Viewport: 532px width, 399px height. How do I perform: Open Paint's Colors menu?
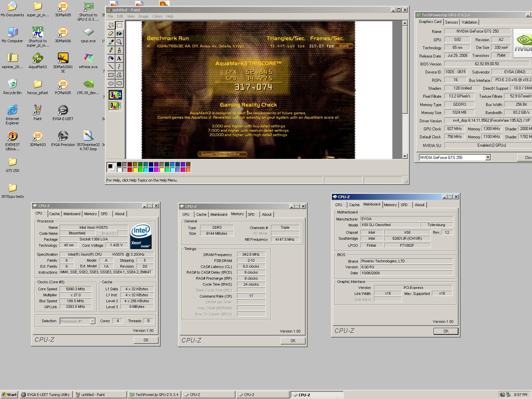[157, 16]
